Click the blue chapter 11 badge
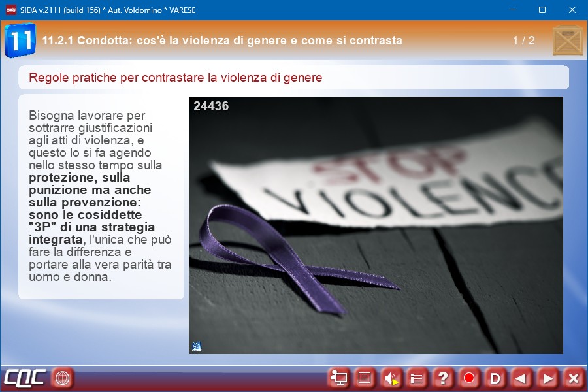This screenshot has height=392, width=588. pos(20,41)
